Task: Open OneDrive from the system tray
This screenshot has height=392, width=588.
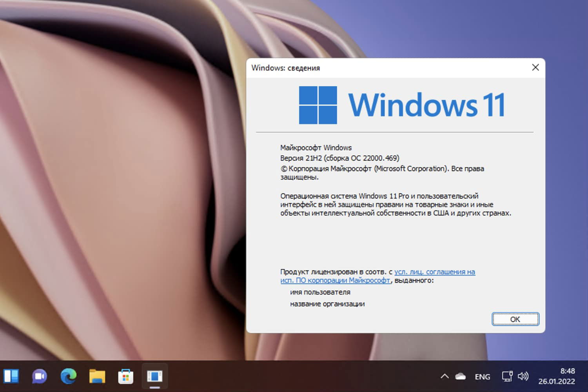Action: (459, 376)
